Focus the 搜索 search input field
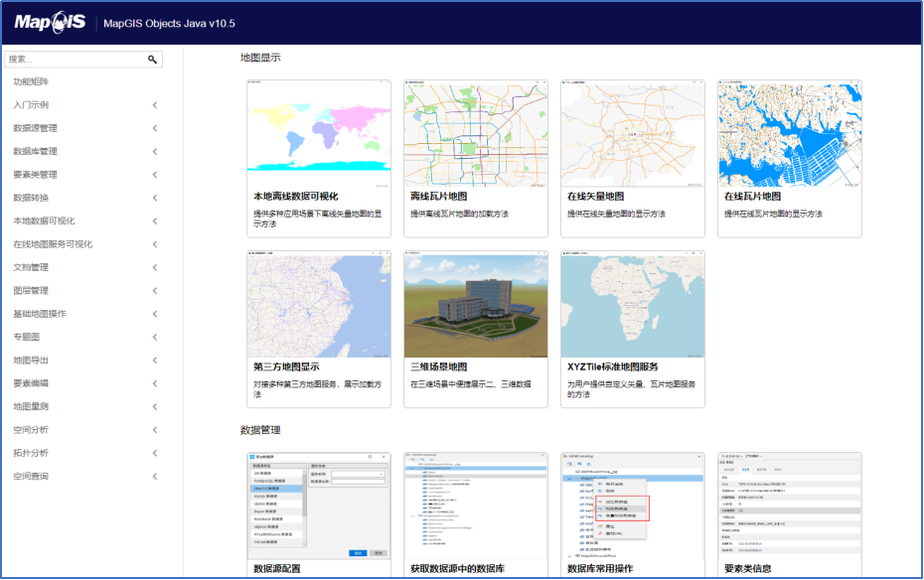Image resolution: width=924 pixels, height=580 pixels. (76, 60)
